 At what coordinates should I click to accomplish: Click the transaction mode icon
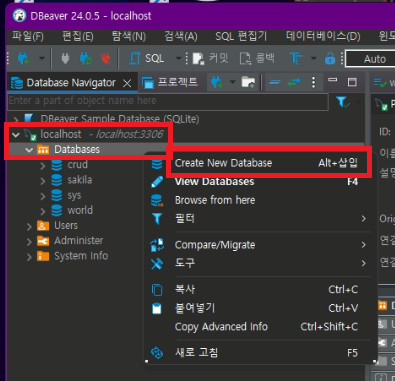click(296, 58)
